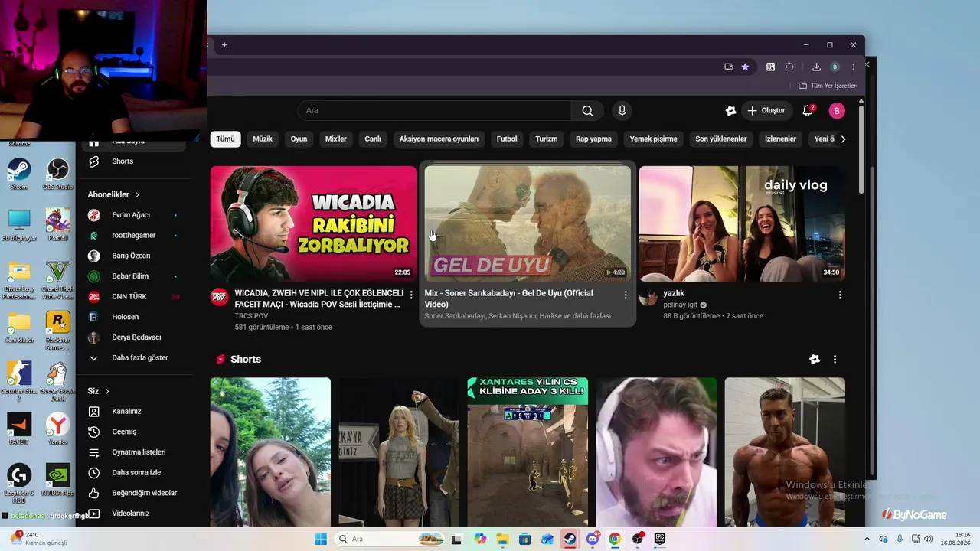Open the Rap yapma filter chip

coord(593,139)
